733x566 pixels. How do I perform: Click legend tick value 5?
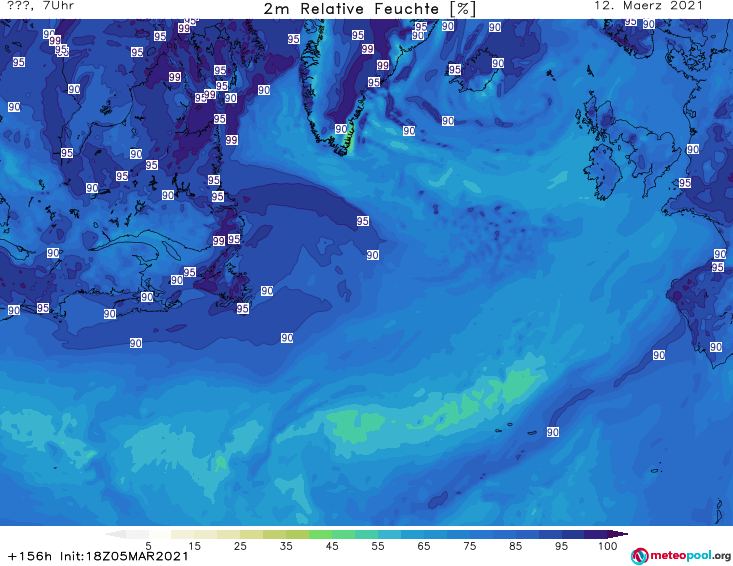(x=148, y=546)
